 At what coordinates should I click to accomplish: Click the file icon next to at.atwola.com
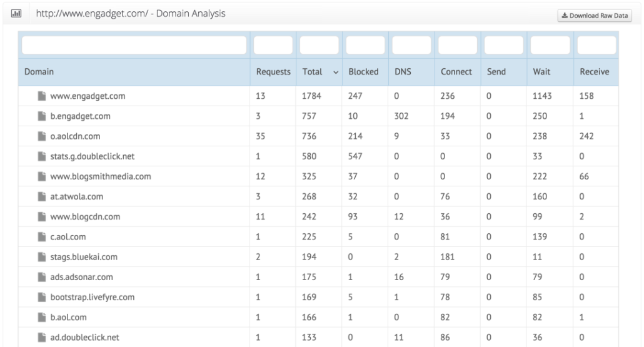coord(41,197)
